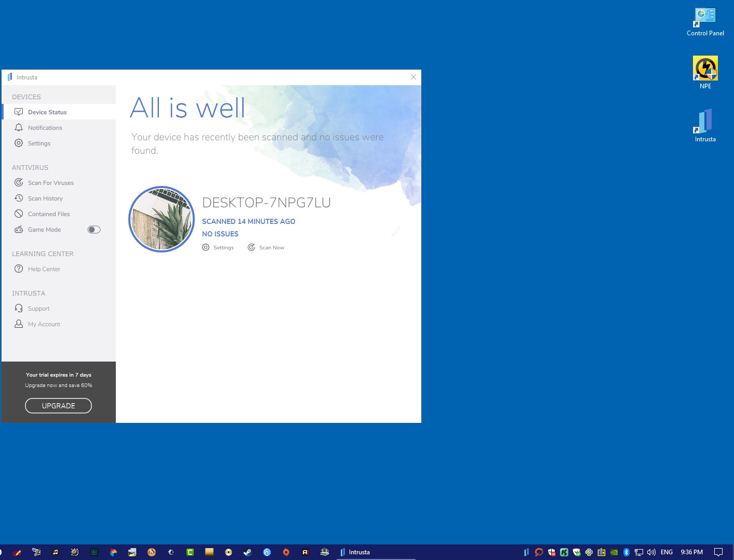This screenshot has width=734, height=560.
Task: Click the NVIDIA tray icon
Action: 614,552
